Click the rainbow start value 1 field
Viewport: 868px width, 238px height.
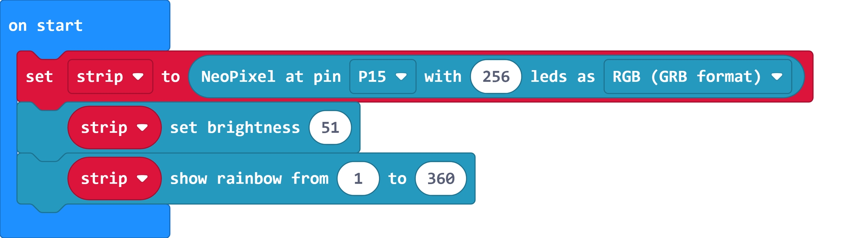(x=358, y=178)
